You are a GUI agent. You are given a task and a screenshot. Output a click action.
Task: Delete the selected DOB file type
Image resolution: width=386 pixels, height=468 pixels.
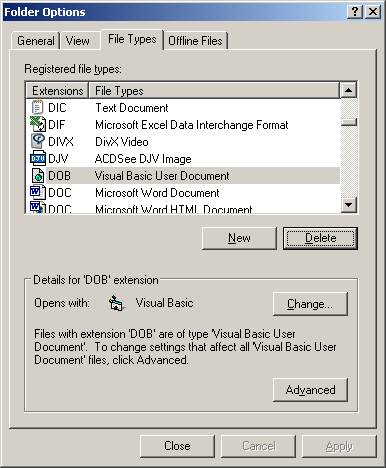[x=320, y=238]
